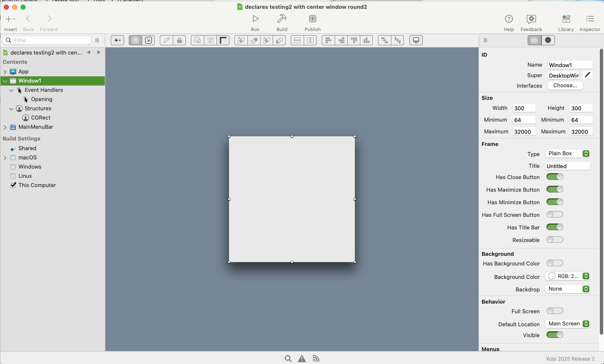Enable the Has Full Screen Button switch
This screenshot has height=364, width=604.
(555, 215)
